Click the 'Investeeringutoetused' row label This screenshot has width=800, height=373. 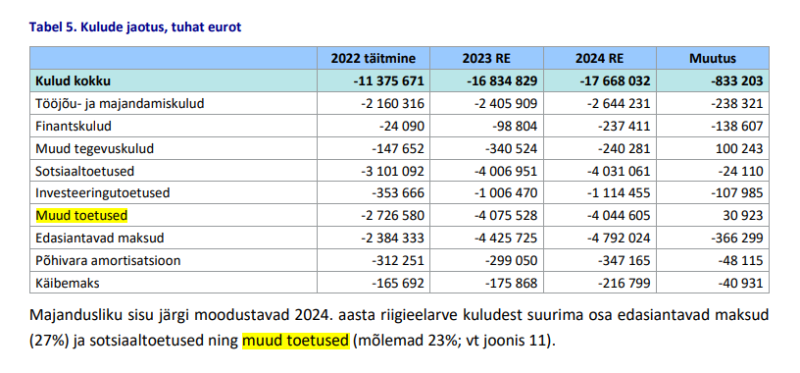(x=103, y=193)
